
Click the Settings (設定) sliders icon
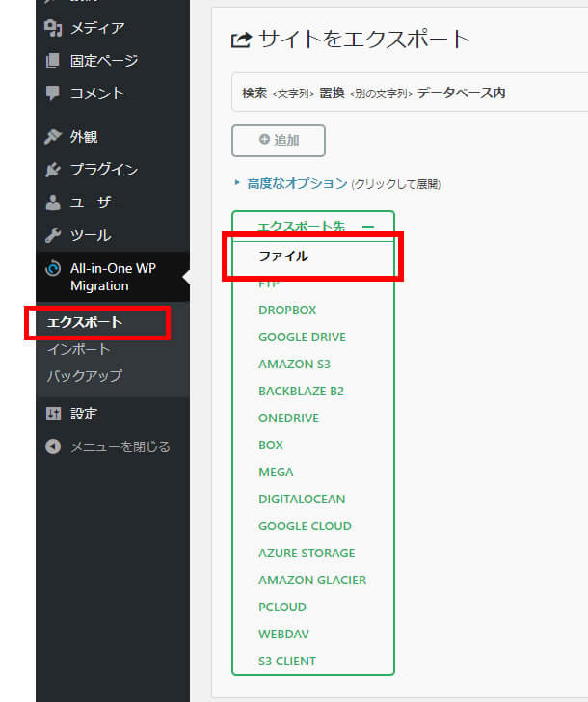click(x=53, y=414)
